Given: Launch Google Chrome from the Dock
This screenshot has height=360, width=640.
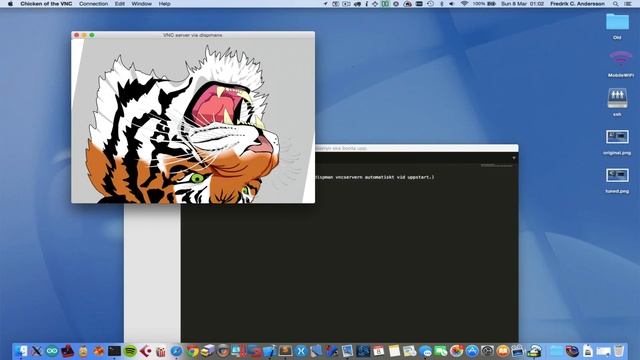Looking at the screenshot, I should 192,351.
